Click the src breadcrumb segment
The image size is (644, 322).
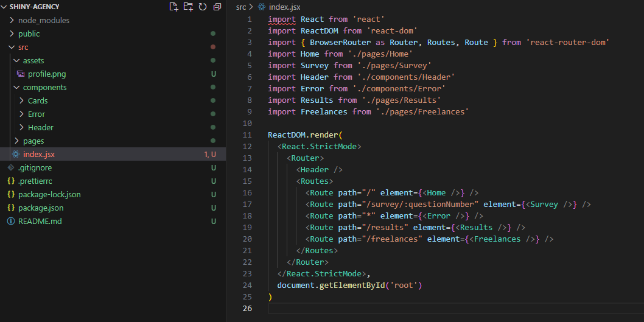click(241, 7)
